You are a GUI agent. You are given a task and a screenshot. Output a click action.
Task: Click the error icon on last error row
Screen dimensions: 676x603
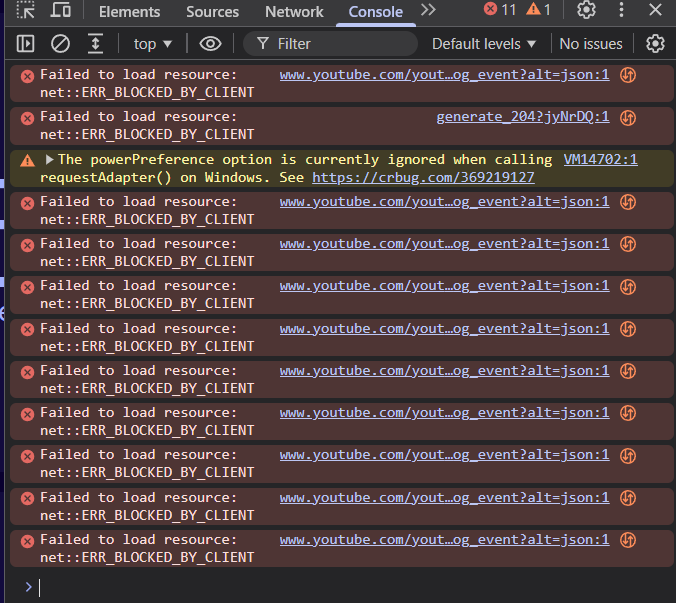(x=27, y=541)
